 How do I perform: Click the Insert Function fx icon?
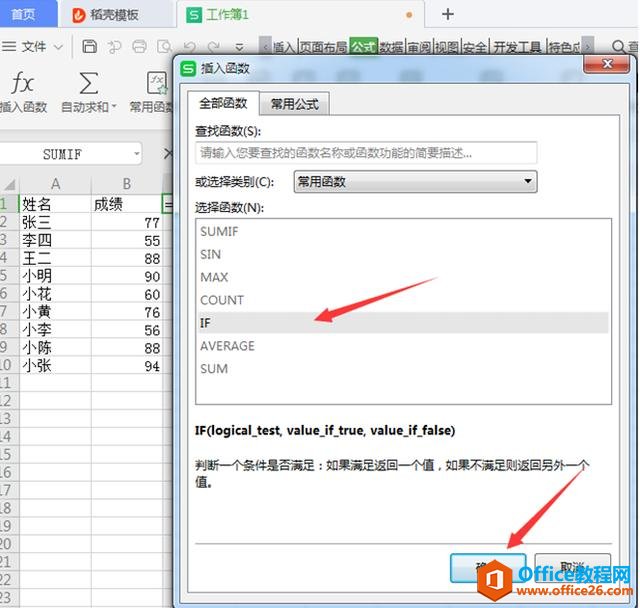click(x=22, y=83)
